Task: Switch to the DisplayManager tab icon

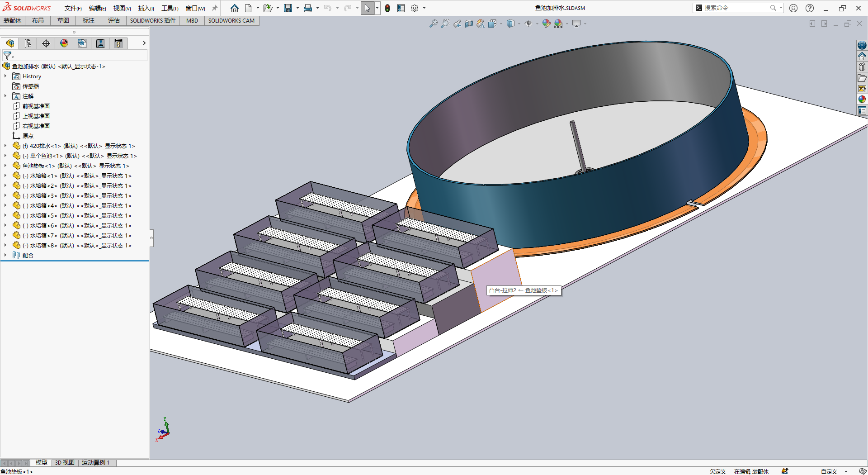Action: [x=64, y=43]
